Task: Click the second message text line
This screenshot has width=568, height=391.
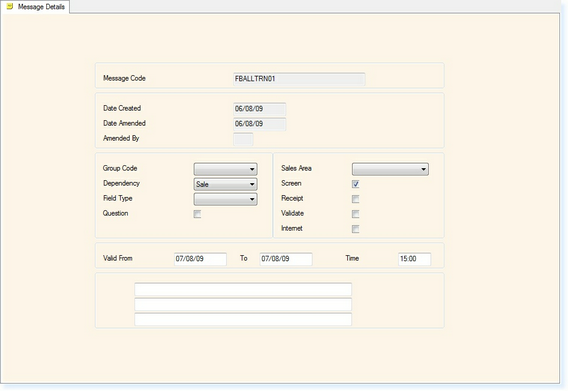Action: pos(243,304)
